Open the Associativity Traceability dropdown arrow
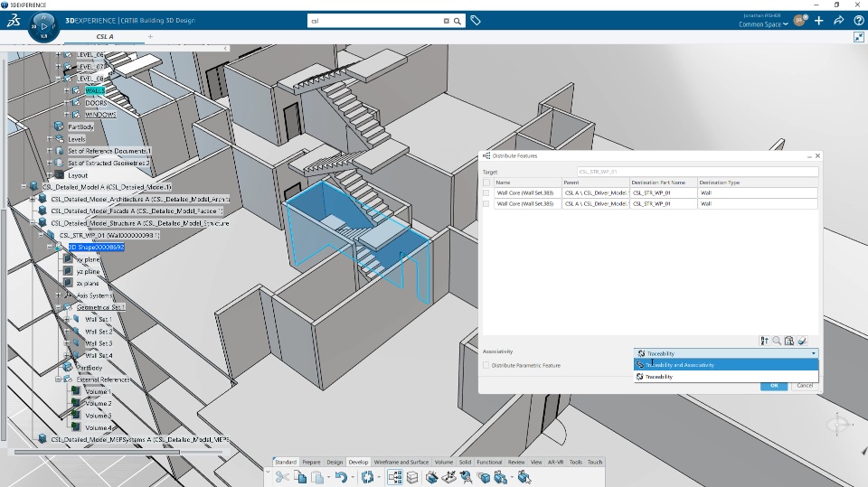The width and height of the screenshot is (868, 487). tap(813, 353)
